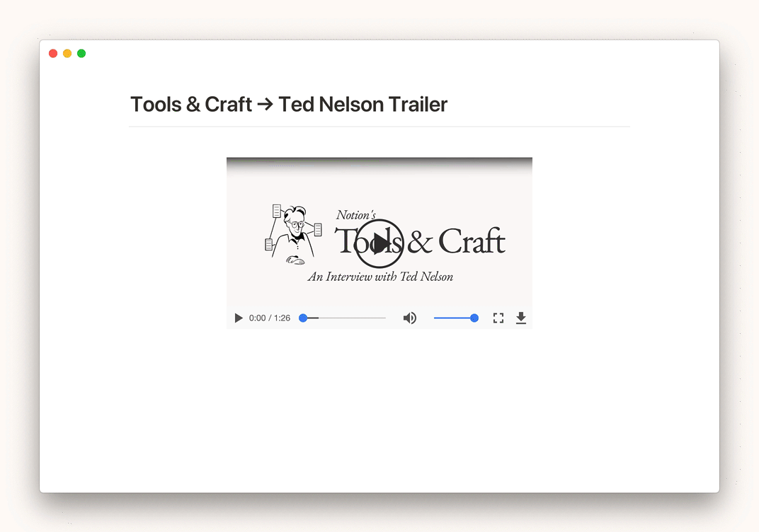Click the middle of the volume slider track

click(454, 318)
